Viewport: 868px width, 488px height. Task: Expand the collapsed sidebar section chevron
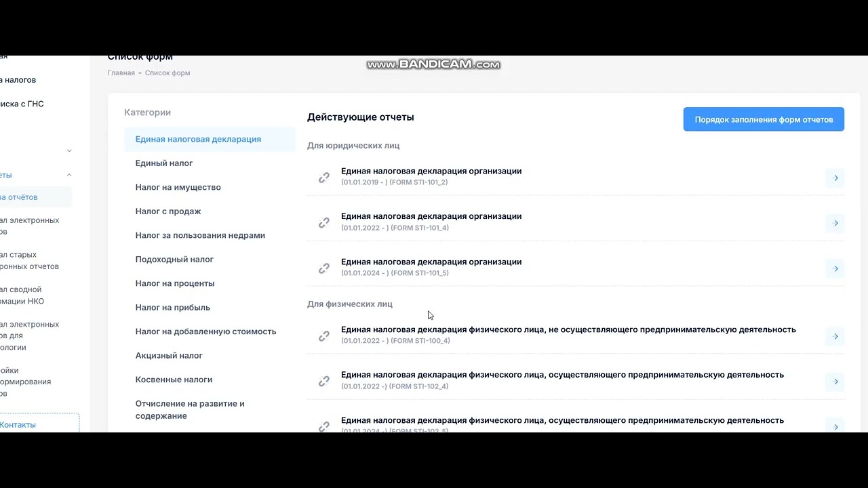click(69, 150)
